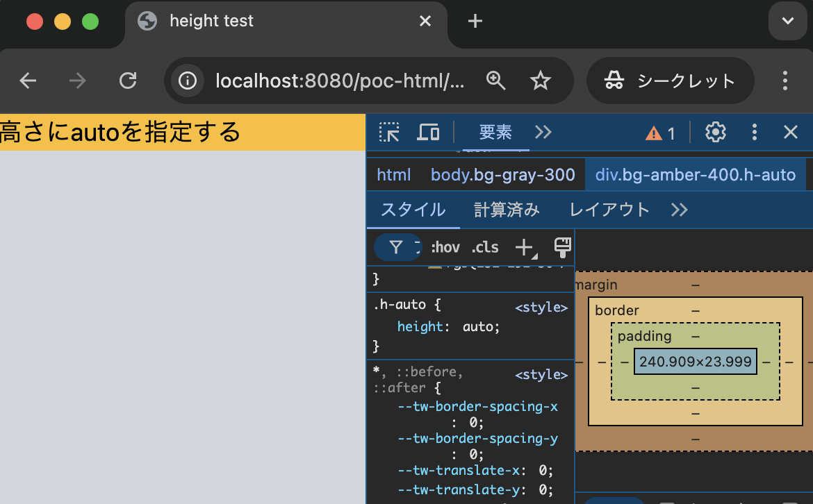Click the paintbrush computed sidebar icon
Image resolution: width=813 pixels, height=504 pixels.
[x=563, y=248]
